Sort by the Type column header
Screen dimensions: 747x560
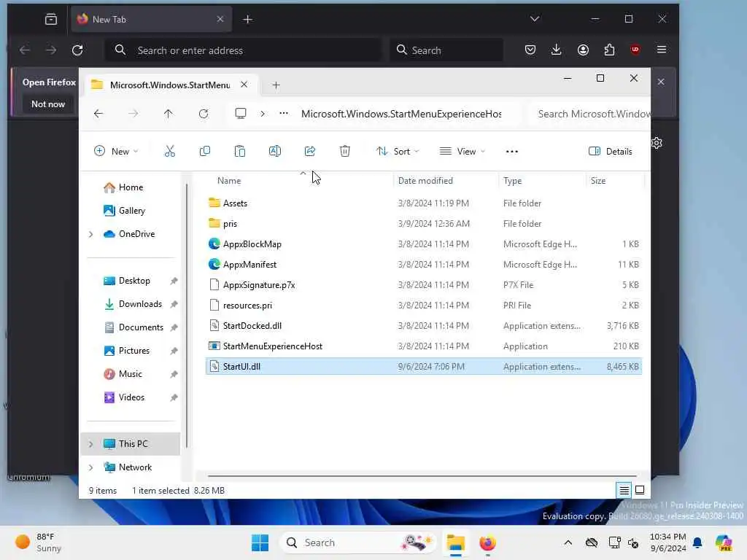pos(513,181)
